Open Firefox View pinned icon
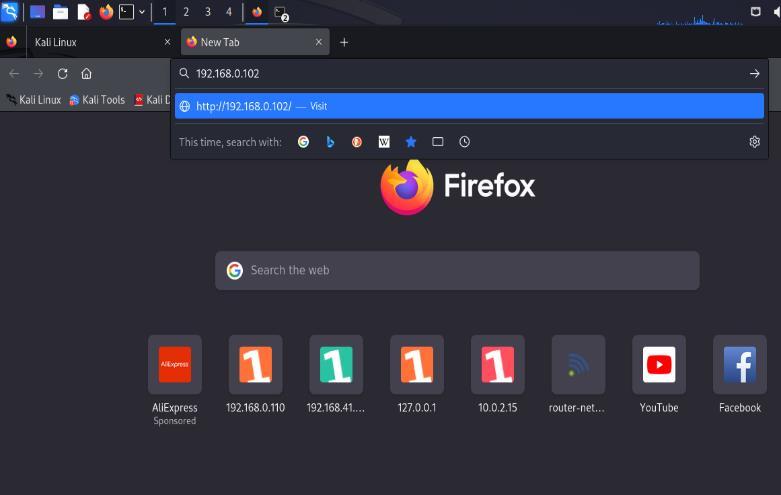Viewport: 781px width, 495px height. 11,42
